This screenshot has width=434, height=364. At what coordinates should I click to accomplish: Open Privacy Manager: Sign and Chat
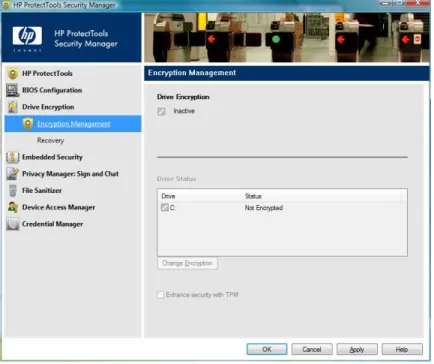point(70,174)
